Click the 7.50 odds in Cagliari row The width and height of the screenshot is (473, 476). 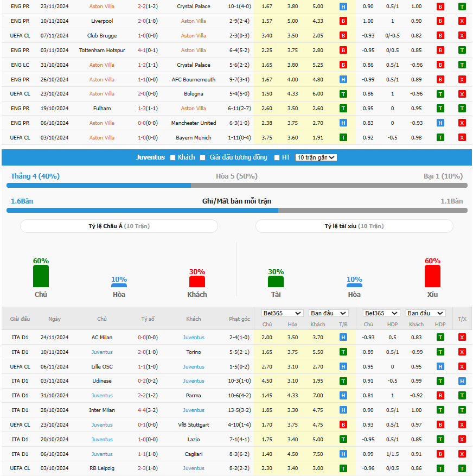[318, 454]
